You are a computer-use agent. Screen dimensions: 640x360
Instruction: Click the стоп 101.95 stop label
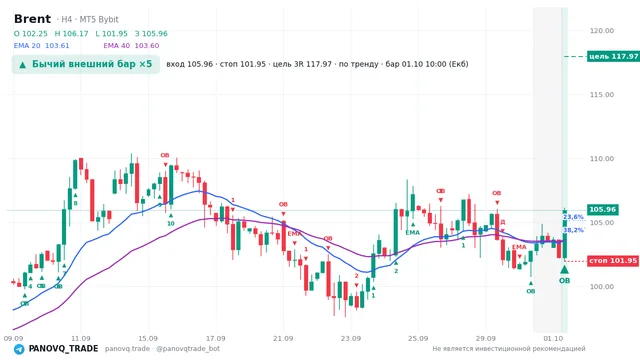coord(613,261)
